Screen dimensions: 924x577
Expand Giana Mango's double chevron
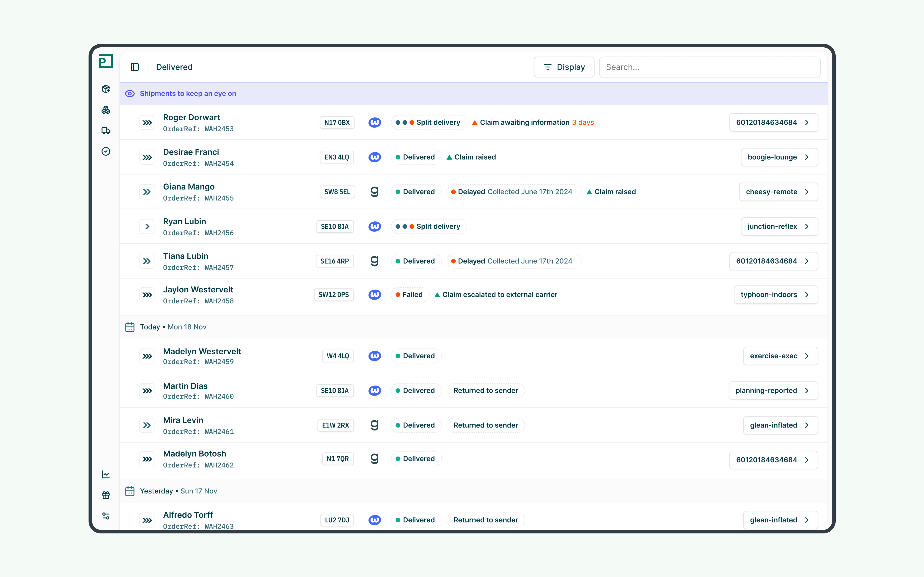[x=147, y=192]
